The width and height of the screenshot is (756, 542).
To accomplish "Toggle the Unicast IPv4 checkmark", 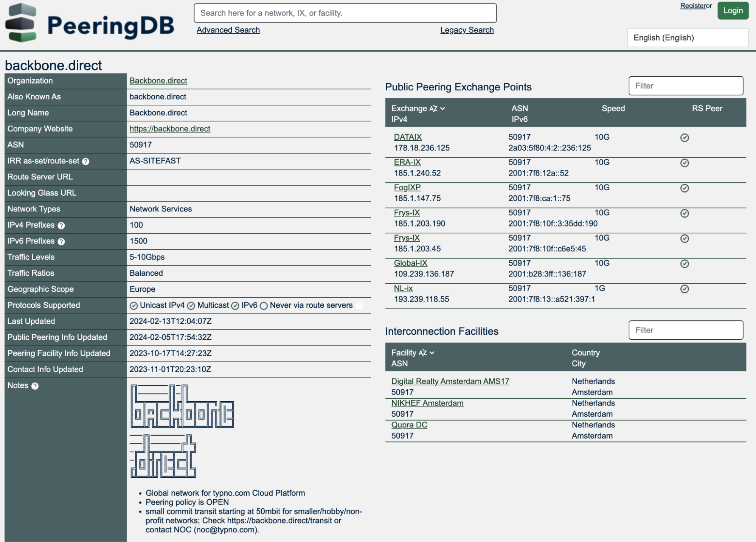I will 134,306.
